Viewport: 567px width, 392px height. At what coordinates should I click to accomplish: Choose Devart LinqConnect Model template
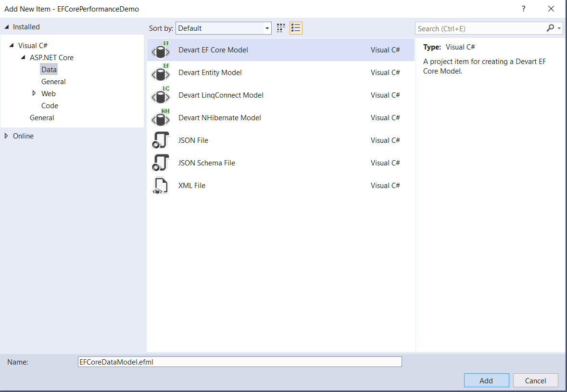[280, 95]
